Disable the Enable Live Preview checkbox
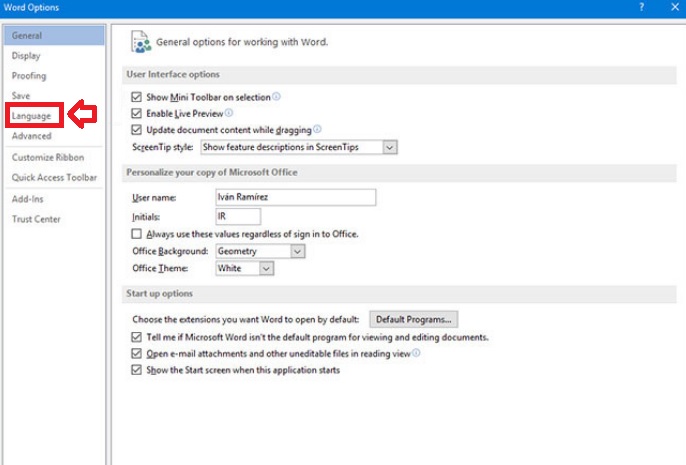Screen dimensions: 686x465 pos(137,114)
